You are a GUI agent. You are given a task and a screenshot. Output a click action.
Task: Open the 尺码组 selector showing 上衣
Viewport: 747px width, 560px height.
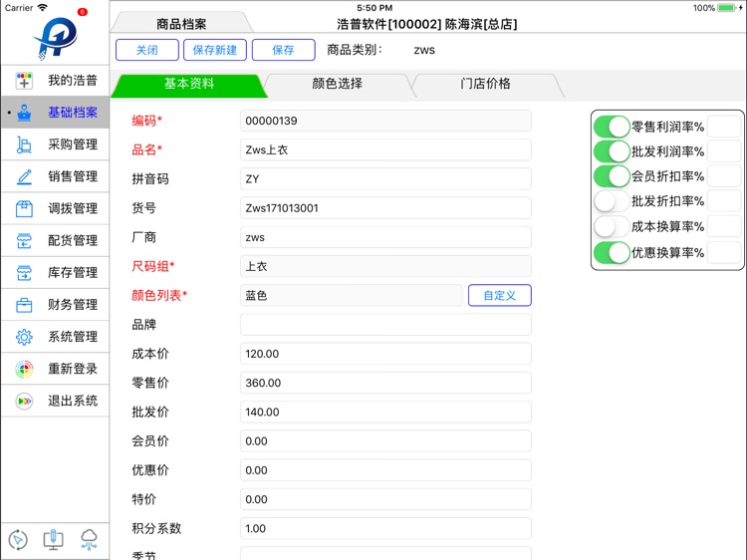385,266
